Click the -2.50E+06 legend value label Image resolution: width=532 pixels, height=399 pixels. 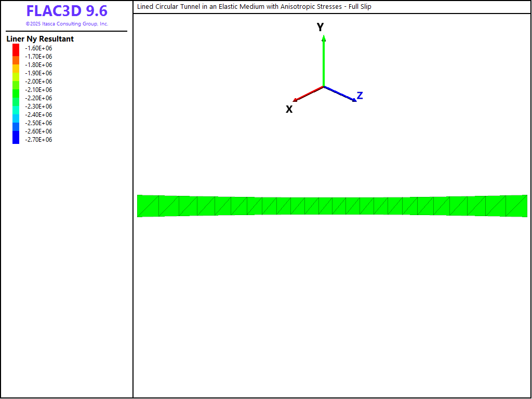pos(39,123)
